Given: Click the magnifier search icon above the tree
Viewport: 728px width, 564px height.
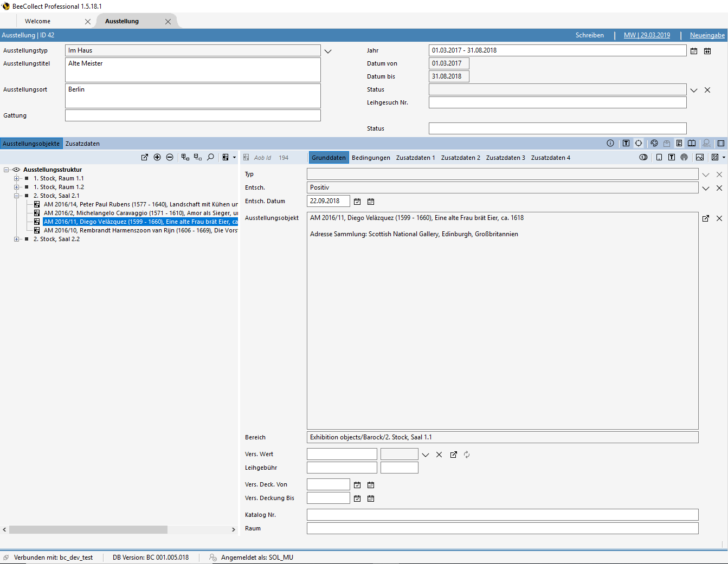Looking at the screenshot, I should (210, 157).
